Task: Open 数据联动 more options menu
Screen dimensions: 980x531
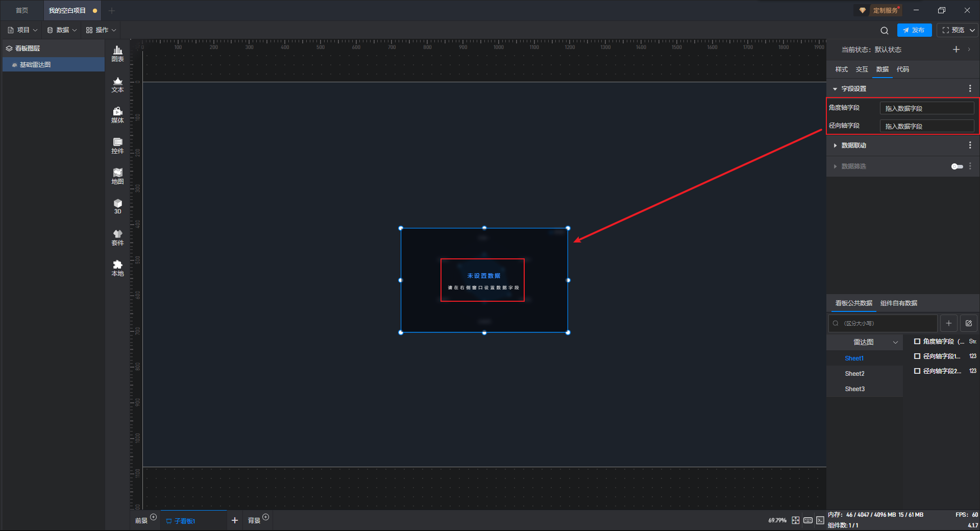Action: [970, 146]
